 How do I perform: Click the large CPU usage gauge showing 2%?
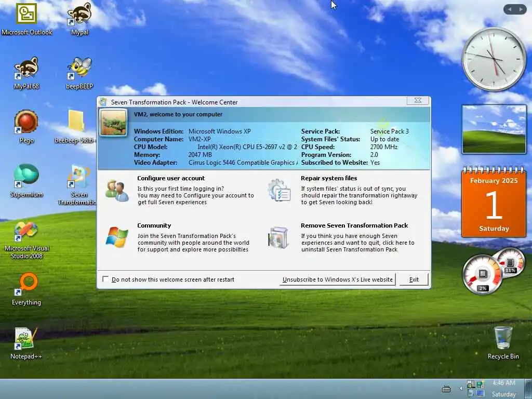pos(483,274)
